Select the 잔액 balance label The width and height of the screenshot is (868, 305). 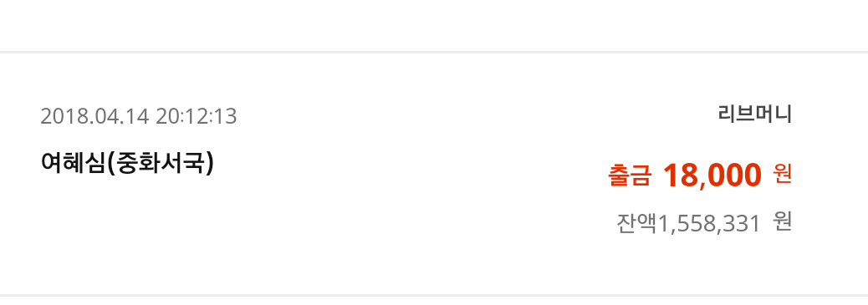636,223
